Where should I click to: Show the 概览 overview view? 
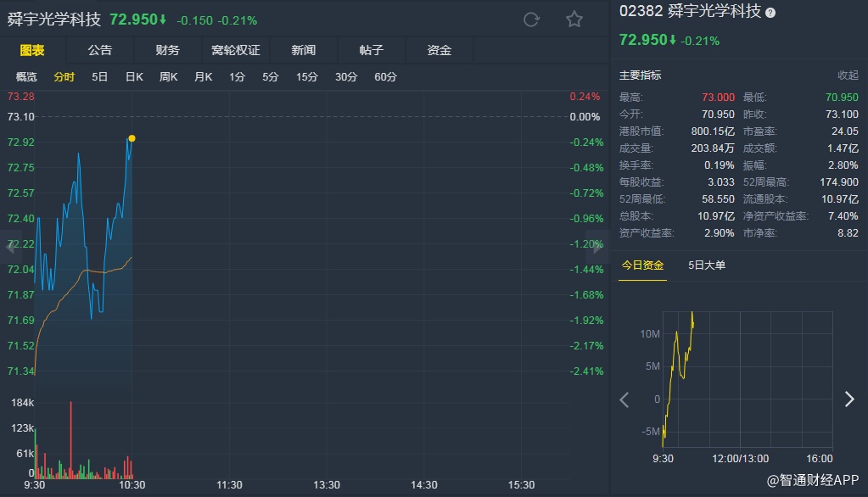(27, 77)
